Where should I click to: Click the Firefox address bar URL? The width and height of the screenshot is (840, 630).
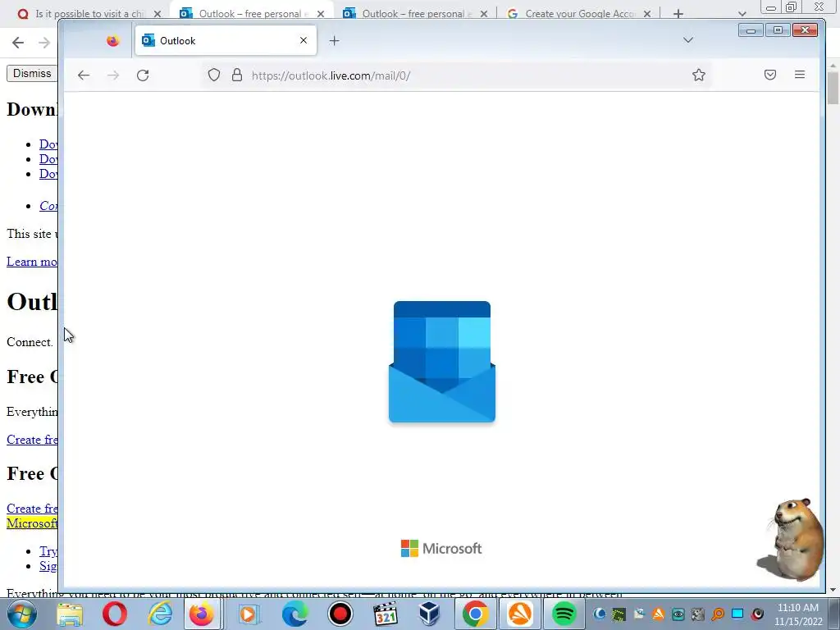[x=331, y=75]
